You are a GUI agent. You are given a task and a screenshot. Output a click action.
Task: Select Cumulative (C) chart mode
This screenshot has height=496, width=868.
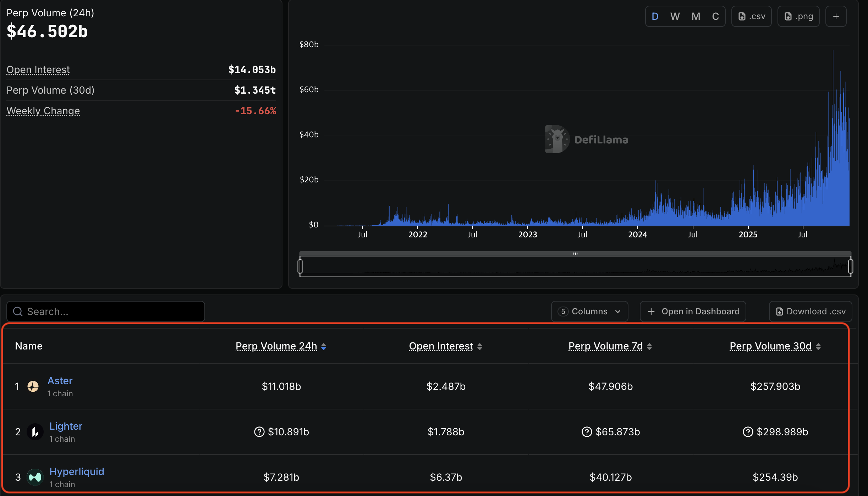(x=715, y=16)
